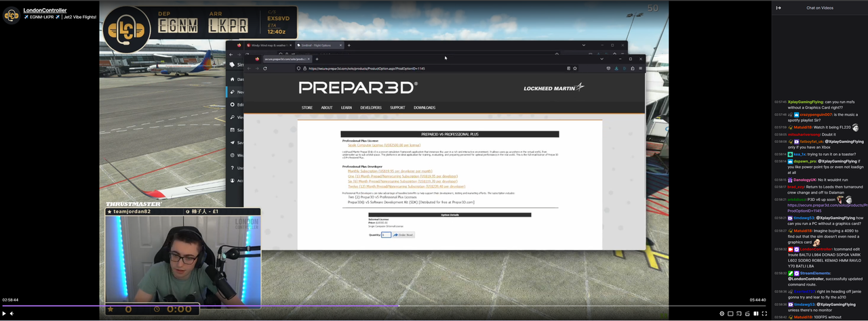This screenshot has height=321, width=868.
Task: Open Firefox icon in the SimBrief window
Action: 239,45
